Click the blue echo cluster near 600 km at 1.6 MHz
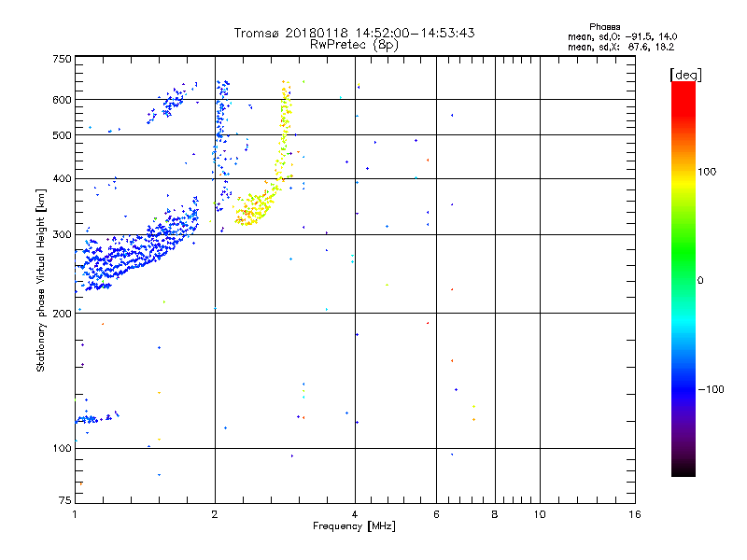Viewport: 747px width, 560px height. (x=173, y=103)
